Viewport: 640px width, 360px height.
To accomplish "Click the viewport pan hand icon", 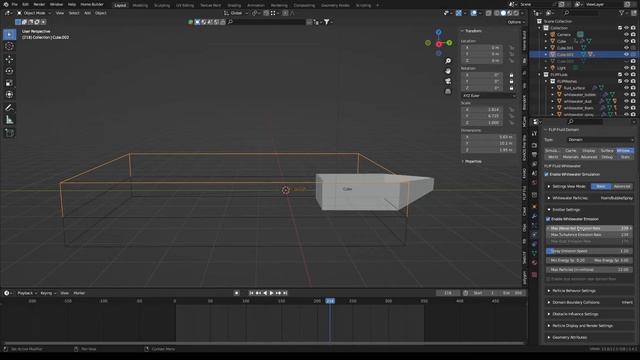I will [x=448, y=71].
